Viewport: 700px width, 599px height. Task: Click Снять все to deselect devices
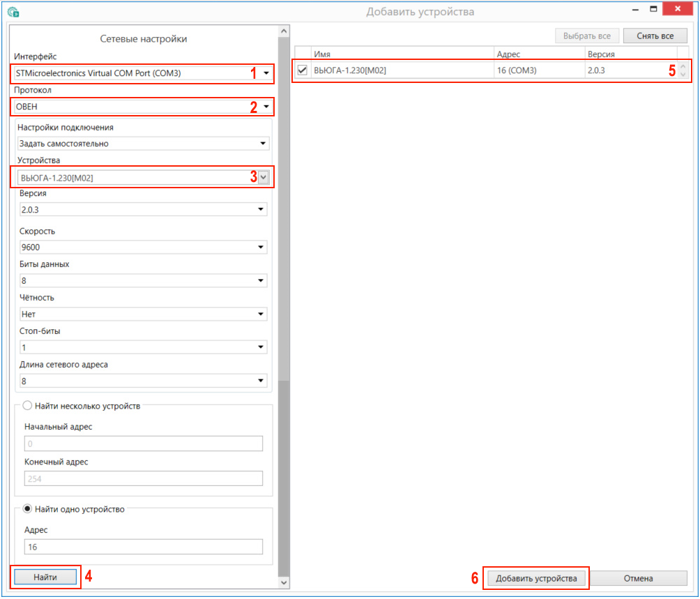pos(655,36)
